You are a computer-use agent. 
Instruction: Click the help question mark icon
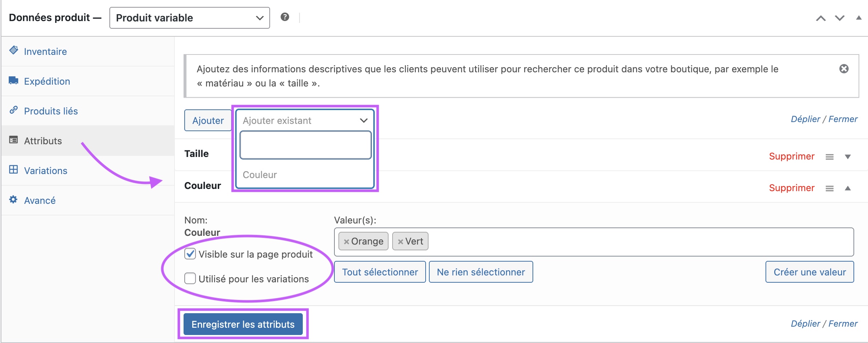tap(285, 17)
